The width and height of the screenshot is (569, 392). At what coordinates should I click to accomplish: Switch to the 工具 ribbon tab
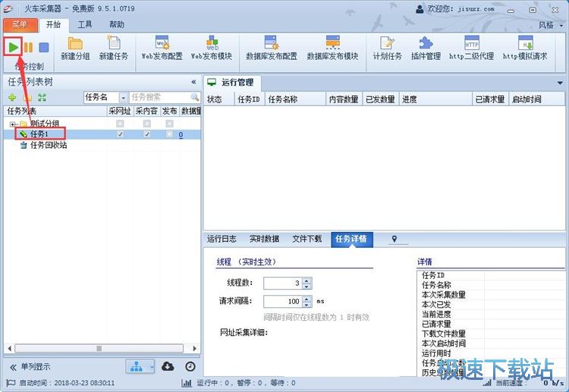click(85, 24)
